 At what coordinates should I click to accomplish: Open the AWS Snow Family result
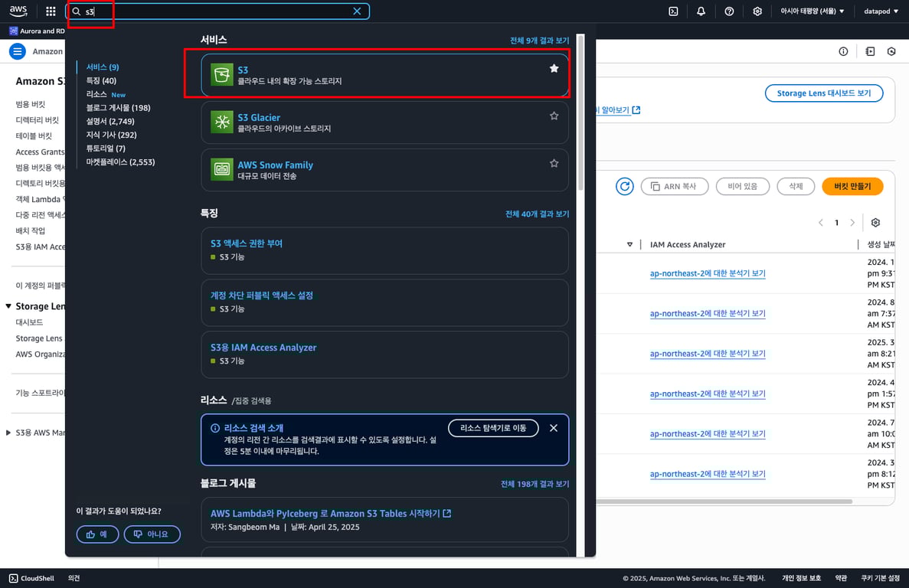click(x=385, y=170)
